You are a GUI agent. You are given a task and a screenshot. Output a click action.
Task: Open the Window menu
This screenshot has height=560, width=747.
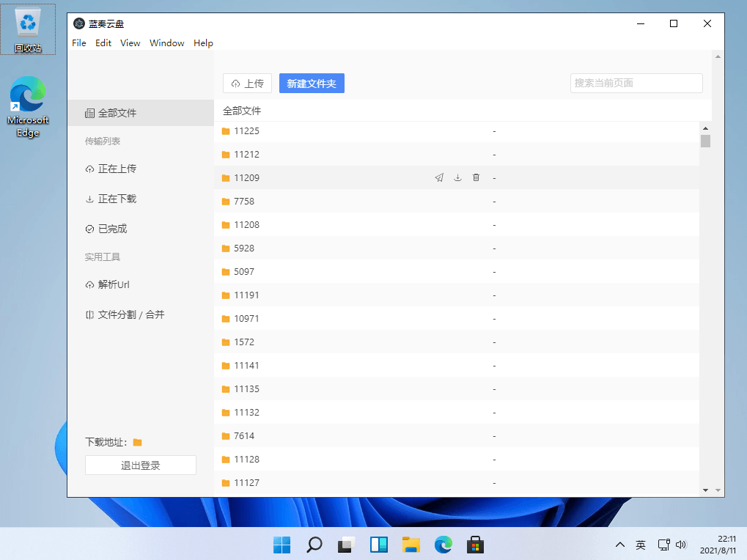click(x=166, y=43)
